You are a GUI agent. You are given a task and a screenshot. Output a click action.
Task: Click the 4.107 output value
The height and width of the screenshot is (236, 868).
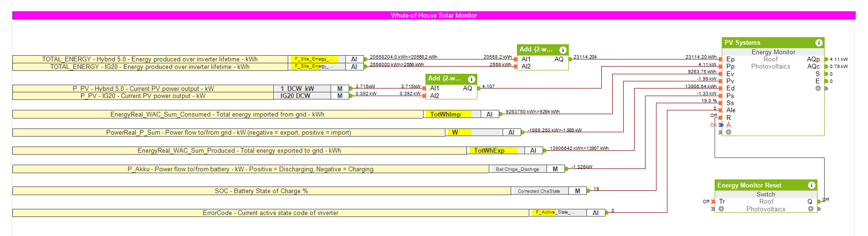[x=488, y=86]
